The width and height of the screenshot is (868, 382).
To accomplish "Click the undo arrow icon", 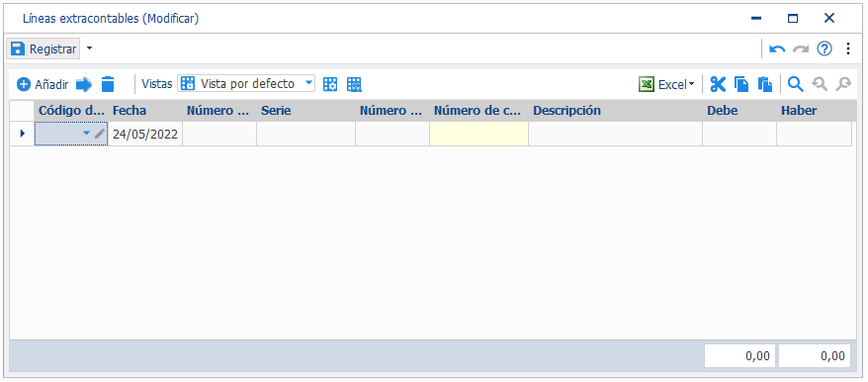I will pyautogui.click(x=777, y=49).
